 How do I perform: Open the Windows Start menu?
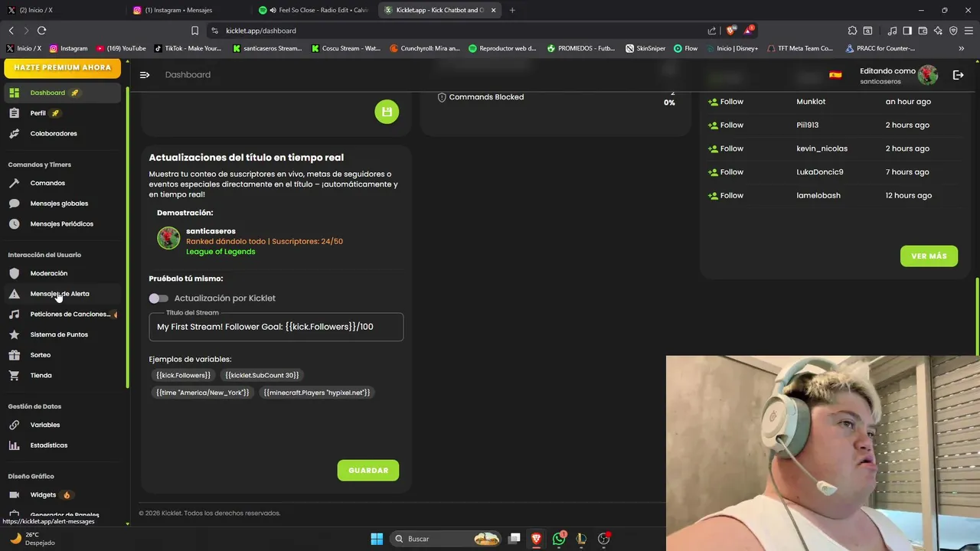click(x=377, y=539)
